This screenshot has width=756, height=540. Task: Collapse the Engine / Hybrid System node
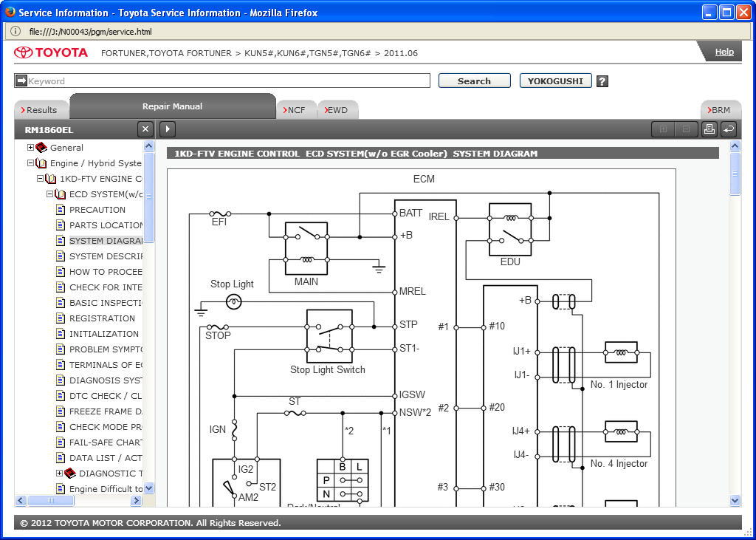(x=31, y=163)
